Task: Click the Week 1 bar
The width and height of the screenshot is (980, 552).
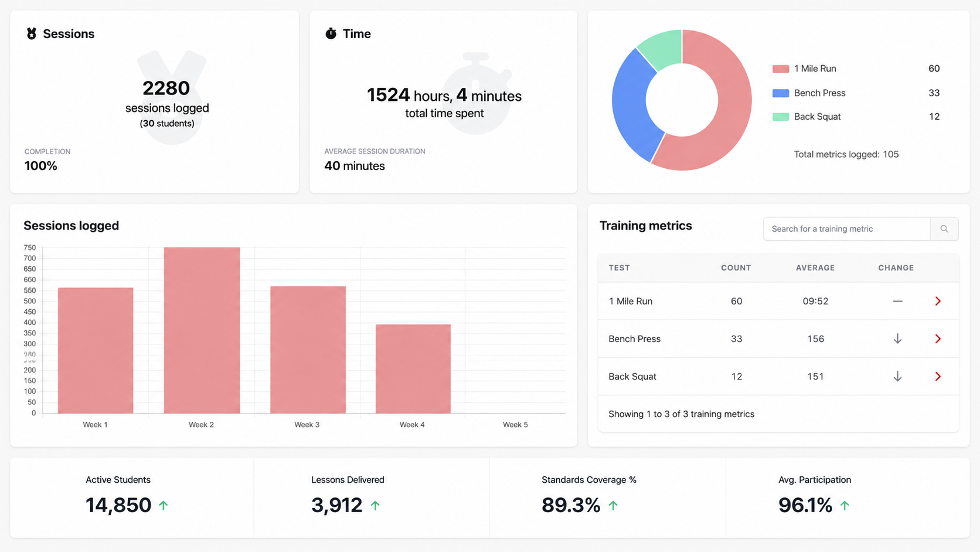Action: pos(96,350)
